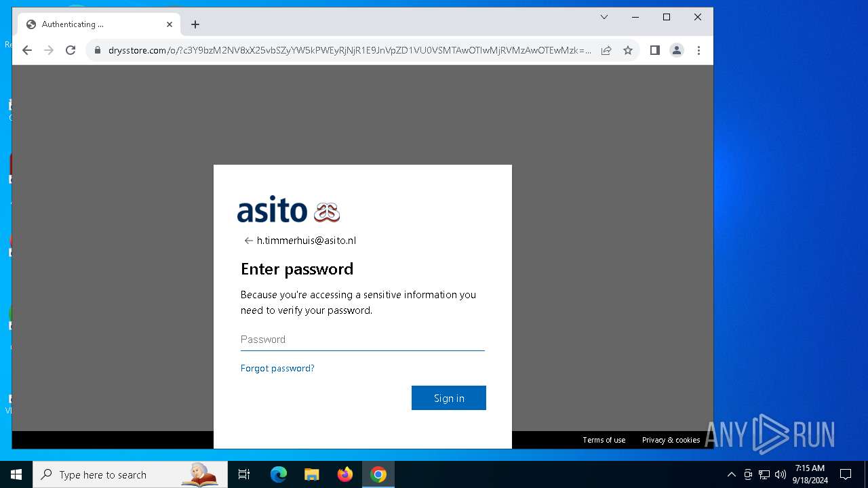Maximize the Chrome window

[667, 17]
